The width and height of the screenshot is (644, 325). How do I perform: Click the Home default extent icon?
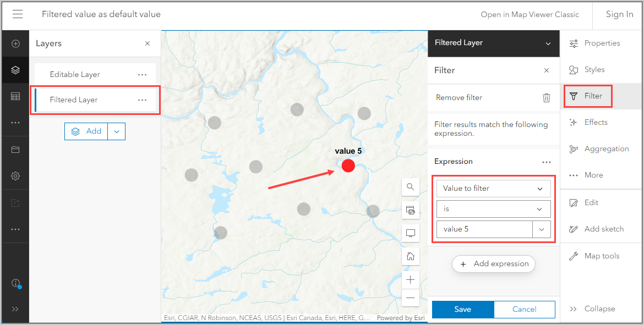pos(410,256)
